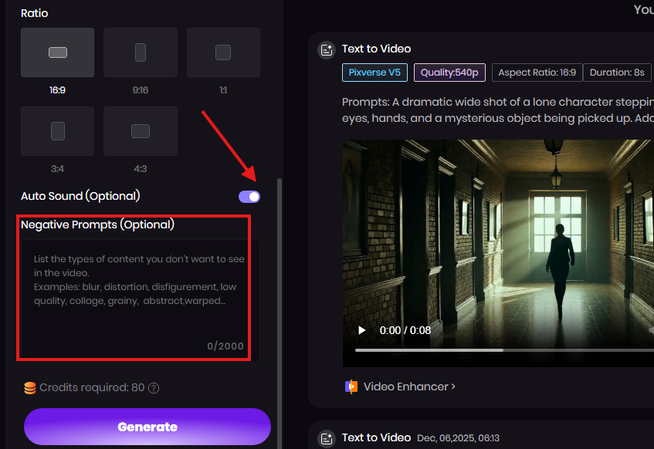The height and width of the screenshot is (449, 654).
Task: Click the hallway video preview thumbnail
Action: click(498, 253)
